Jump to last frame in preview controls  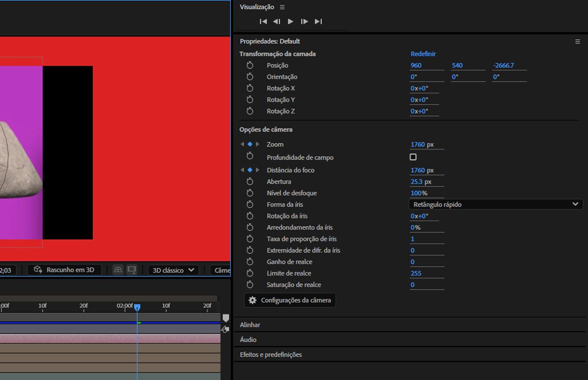pyautogui.click(x=318, y=22)
